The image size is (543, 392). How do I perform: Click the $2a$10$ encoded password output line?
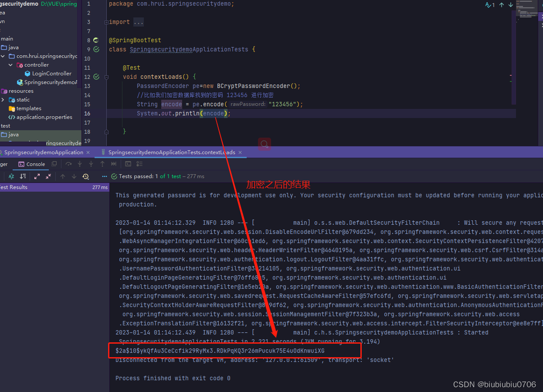[220, 351]
